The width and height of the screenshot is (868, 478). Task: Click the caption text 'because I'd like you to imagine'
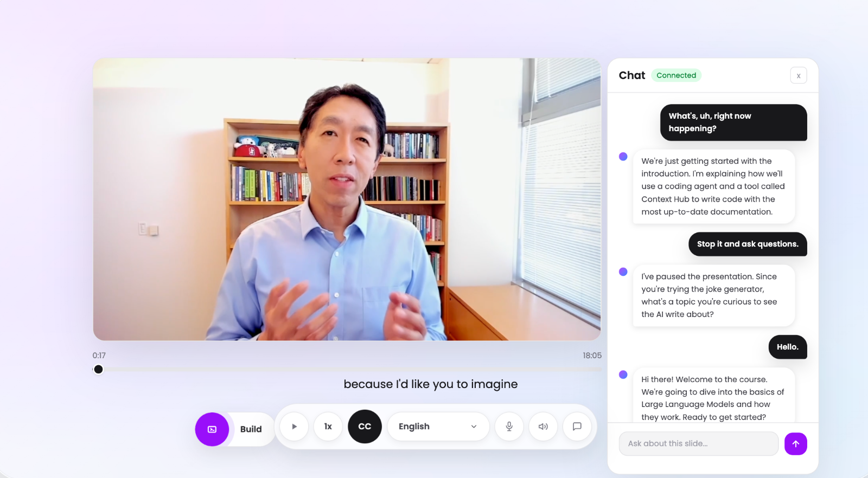click(431, 384)
